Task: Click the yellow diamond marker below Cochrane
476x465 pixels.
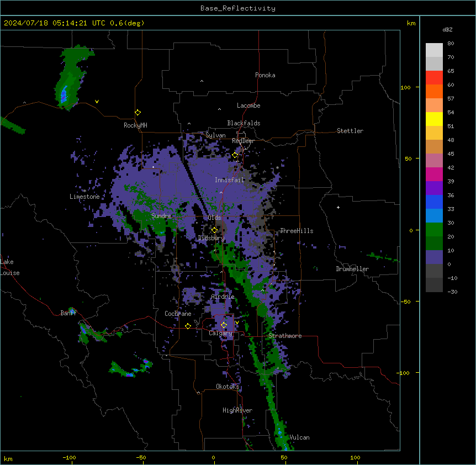Action: (x=188, y=326)
